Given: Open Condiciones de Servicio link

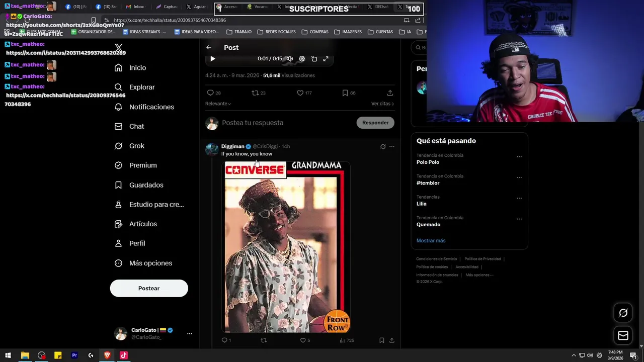Looking at the screenshot, I should (x=436, y=259).
